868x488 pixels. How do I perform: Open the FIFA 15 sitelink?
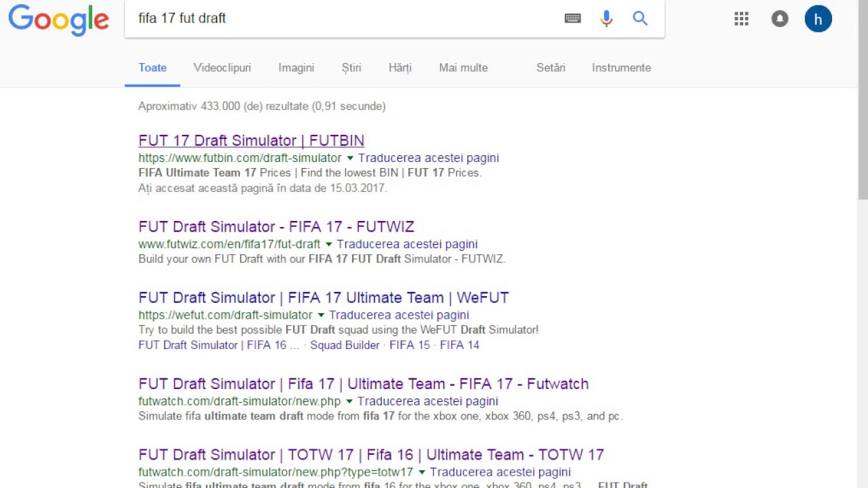tap(410, 345)
